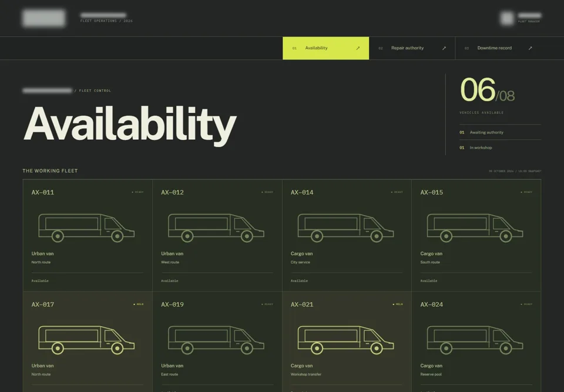Open the fleet manager profile avatar
564x392 pixels.
click(x=507, y=18)
